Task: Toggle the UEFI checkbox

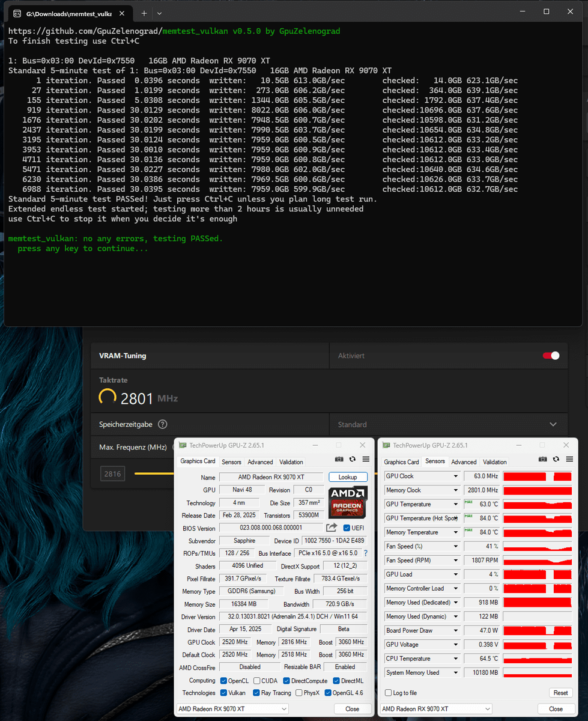Action: pos(347,528)
